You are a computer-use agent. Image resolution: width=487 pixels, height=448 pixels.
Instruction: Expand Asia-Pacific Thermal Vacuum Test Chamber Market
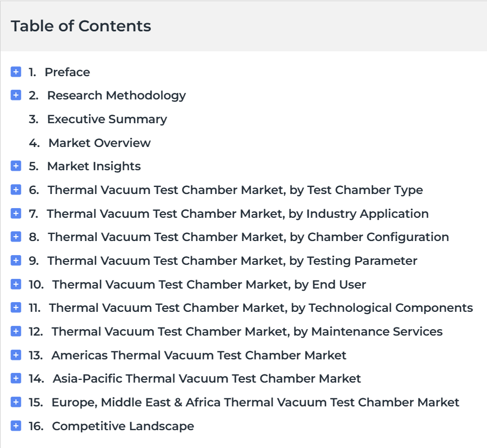click(x=16, y=378)
